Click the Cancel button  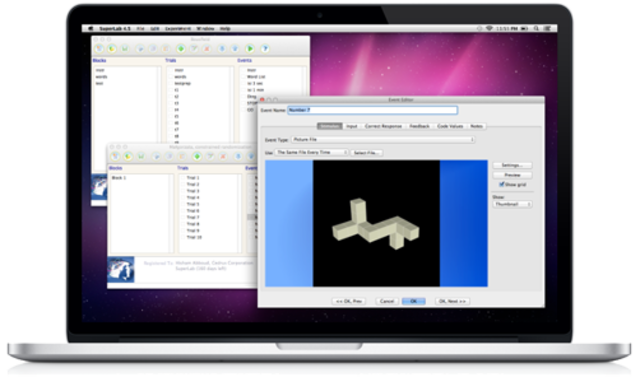click(387, 301)
